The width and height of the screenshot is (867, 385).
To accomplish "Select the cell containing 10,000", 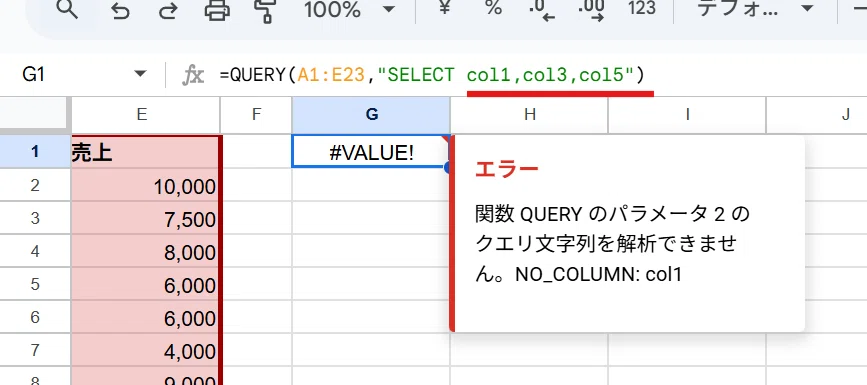I will pos(146,186).
